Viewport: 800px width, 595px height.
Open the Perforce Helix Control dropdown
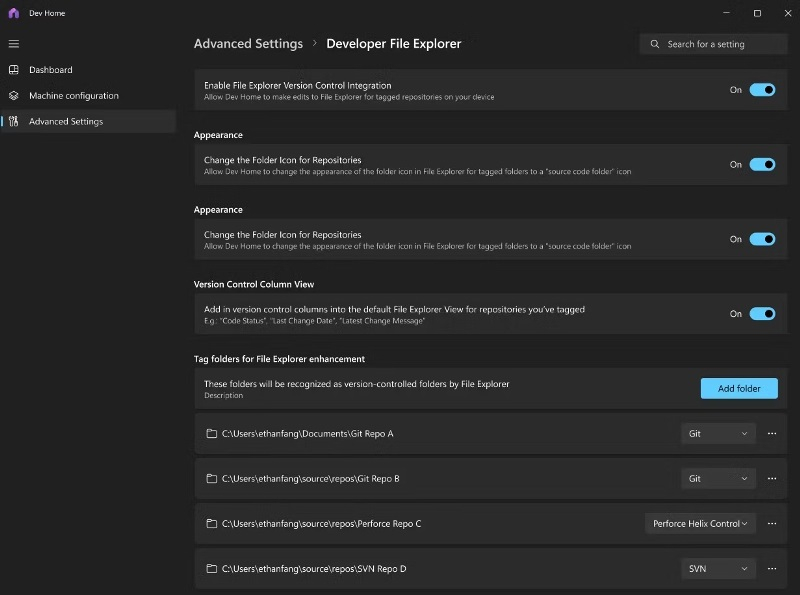tap(700, 524)
